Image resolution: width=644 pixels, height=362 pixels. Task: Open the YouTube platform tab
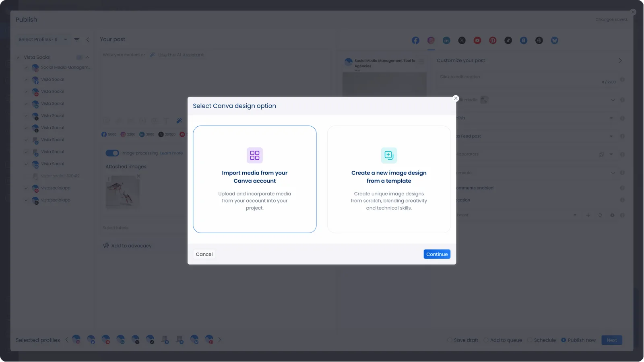tap(477, 40)
